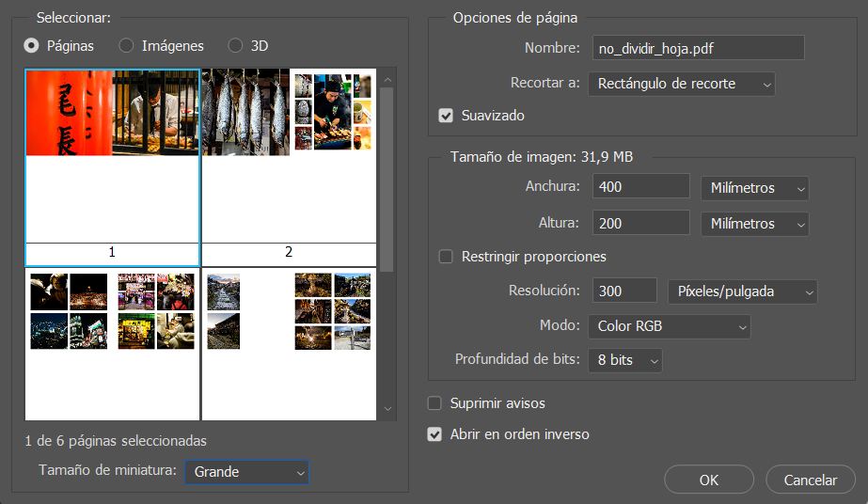Click the Resolución input field
Screen dimensions: 868x504
625,291
